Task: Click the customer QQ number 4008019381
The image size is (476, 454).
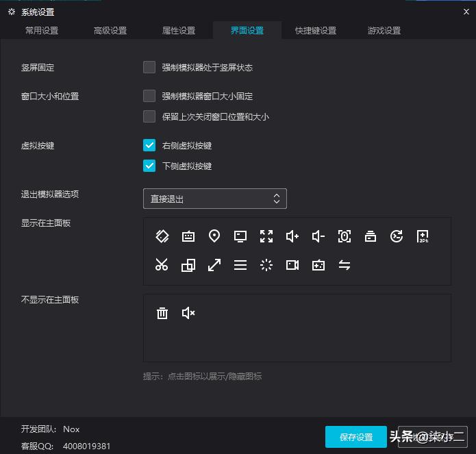Action: point(87,446)
